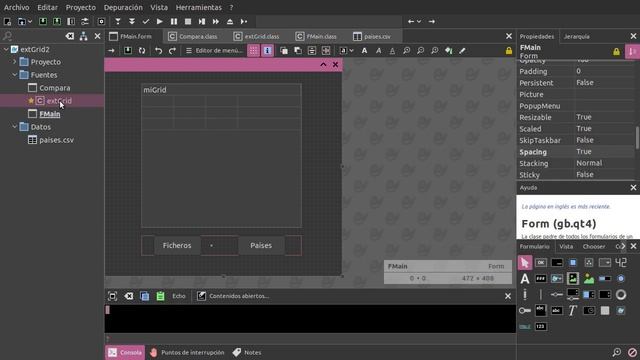Switch to the paises.csv tab
This screenshot has width=640, height=360.
pos(372,36)
